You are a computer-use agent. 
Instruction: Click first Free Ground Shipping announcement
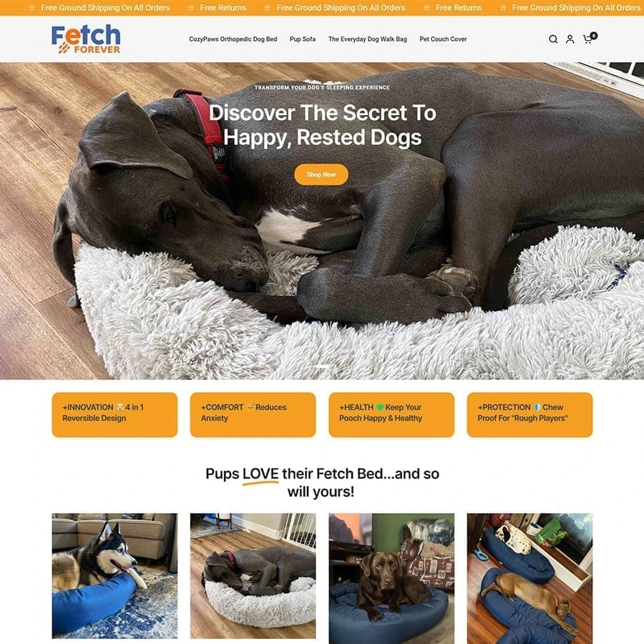tap(105, 8)
